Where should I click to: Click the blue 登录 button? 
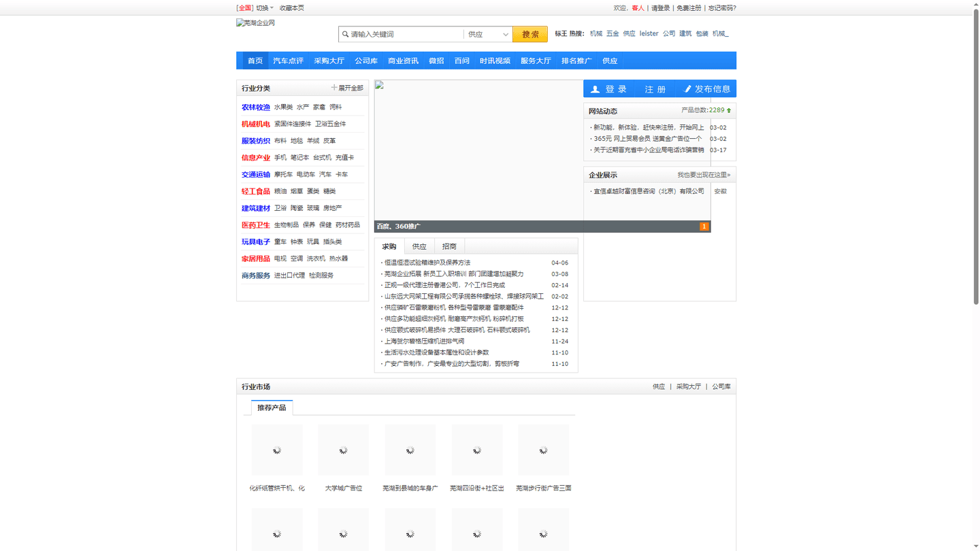coord(609,89)
